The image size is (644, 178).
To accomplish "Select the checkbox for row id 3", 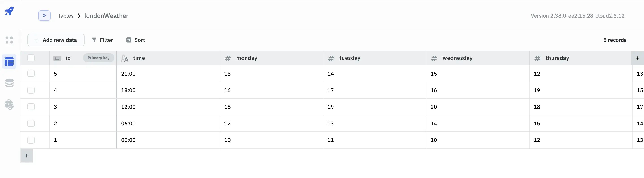I will [x=31, y=107].
